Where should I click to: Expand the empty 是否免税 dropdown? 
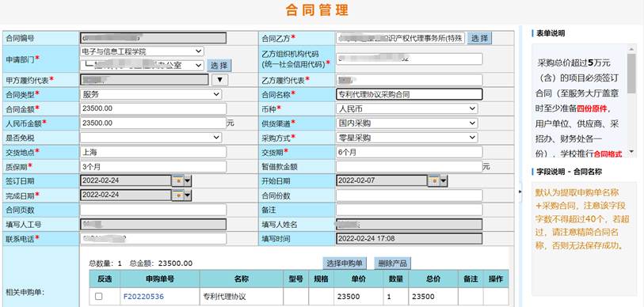coord(151,138)
